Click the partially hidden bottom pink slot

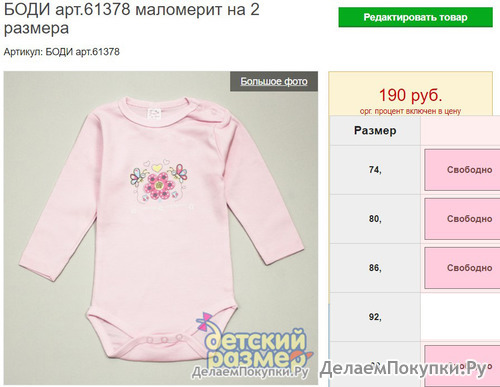[462, 366]
